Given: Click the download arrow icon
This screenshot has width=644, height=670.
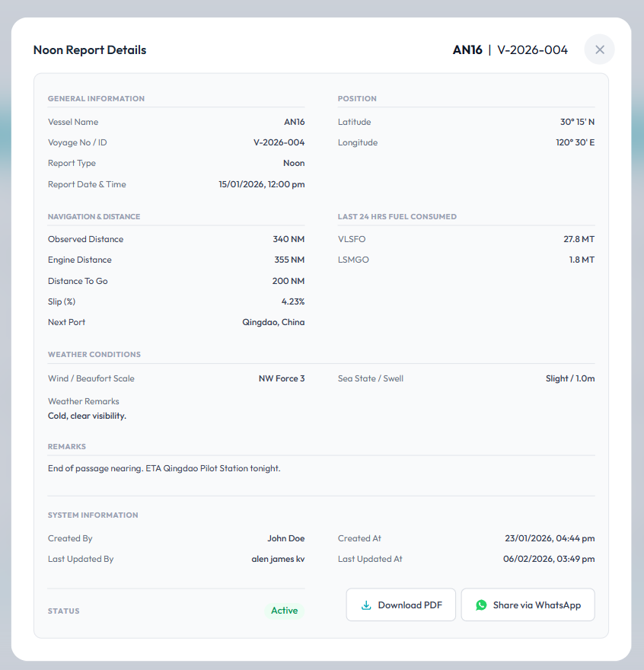Looking at the screenshot, I should coord(366,605).
